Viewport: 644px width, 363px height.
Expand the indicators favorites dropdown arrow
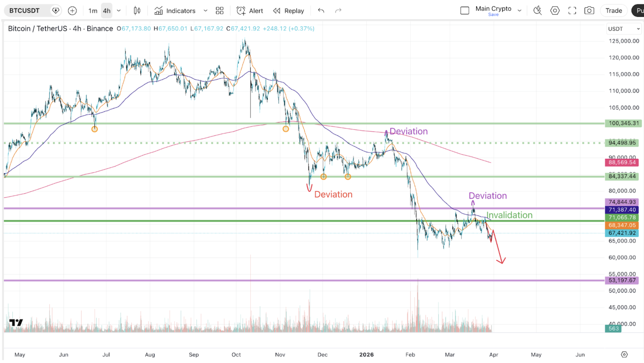205,11
